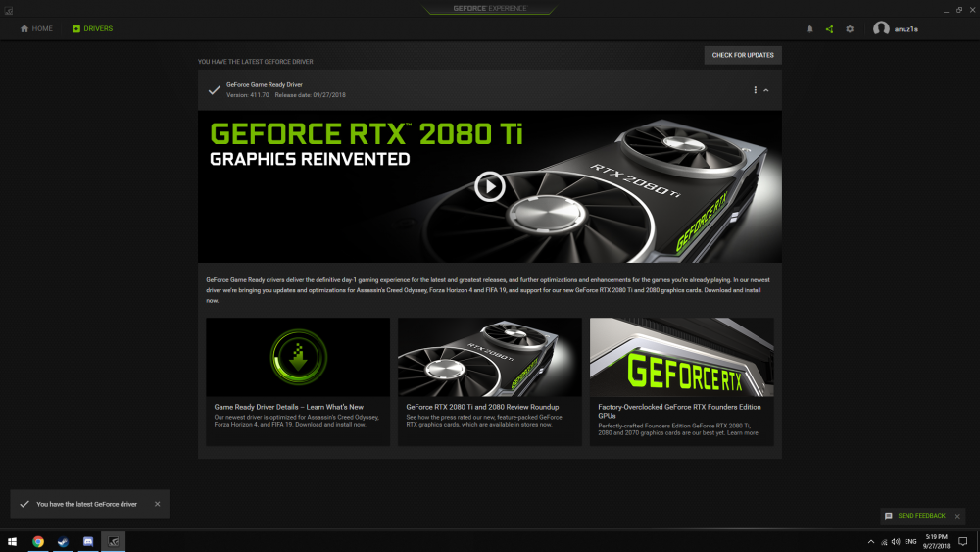Open the driver three-dot options menu
This screenshot has width=980, height=552.
pos(755,90)
